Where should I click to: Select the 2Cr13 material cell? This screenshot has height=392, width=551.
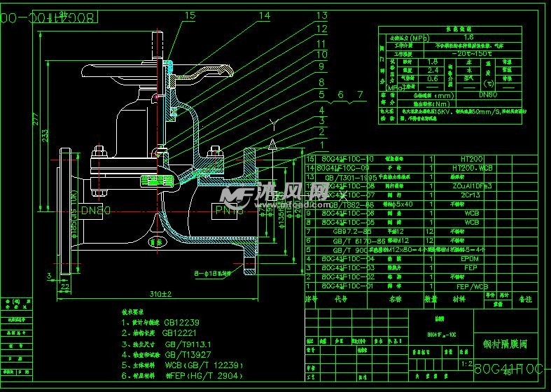470,195
